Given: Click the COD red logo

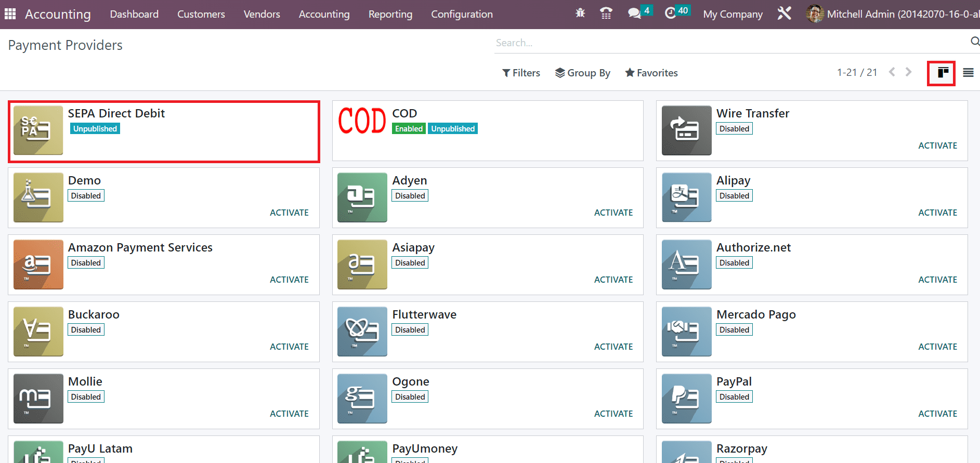Looking at the screenshot, I should coord(362,121).
